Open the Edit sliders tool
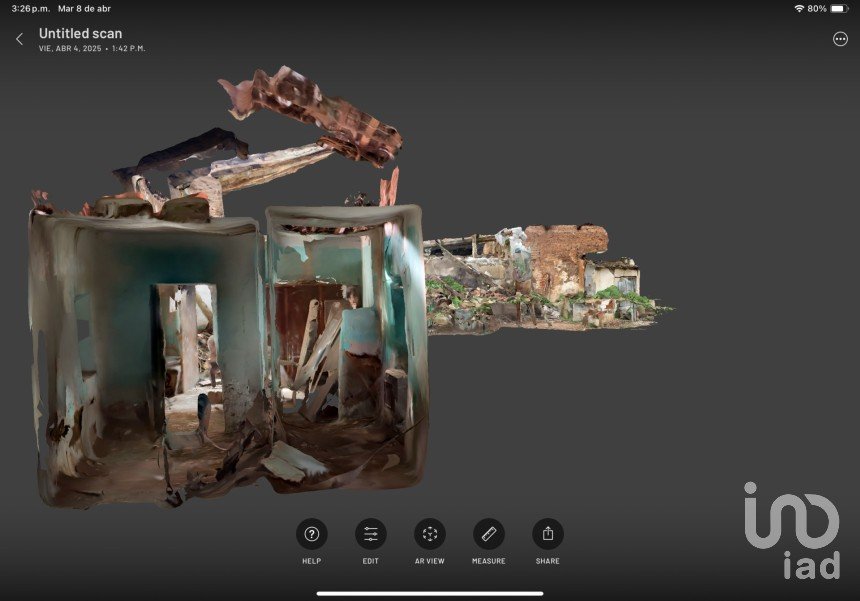 (x=371, y=534)
